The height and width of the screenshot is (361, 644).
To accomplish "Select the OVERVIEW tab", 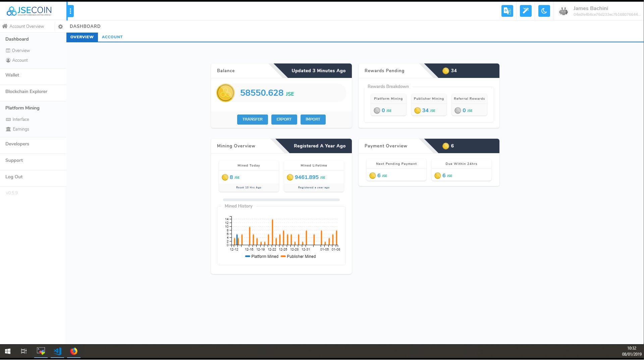I will tap(82, 37).
